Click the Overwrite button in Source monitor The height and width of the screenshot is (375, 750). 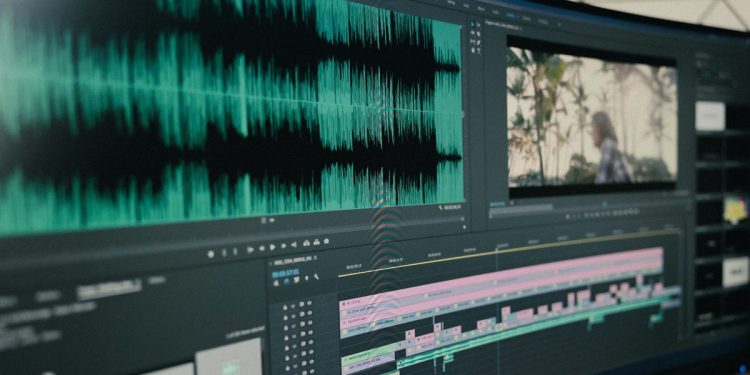point(317,242)
